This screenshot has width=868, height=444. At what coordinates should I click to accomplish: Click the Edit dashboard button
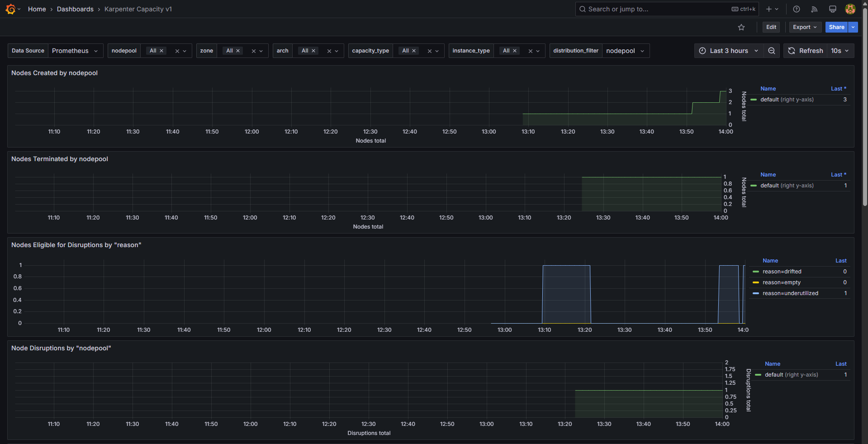coord(771,27)
